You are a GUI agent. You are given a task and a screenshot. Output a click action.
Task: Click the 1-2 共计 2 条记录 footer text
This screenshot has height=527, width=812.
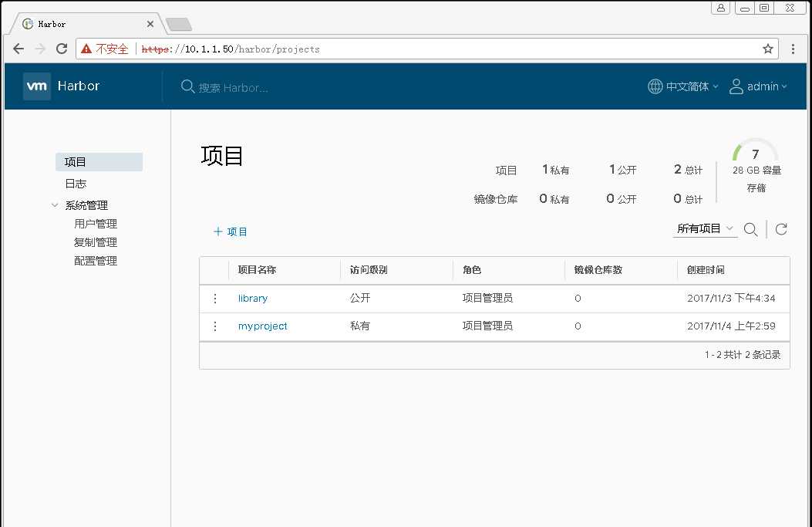click(x=743, y=355)
